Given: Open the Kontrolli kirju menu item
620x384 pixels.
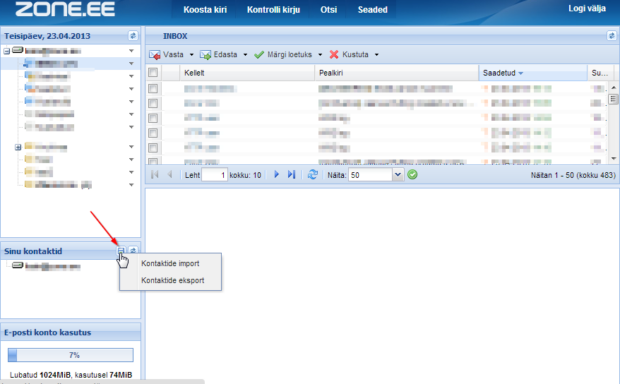Looking at the screenshot, I should coord(273,10).
